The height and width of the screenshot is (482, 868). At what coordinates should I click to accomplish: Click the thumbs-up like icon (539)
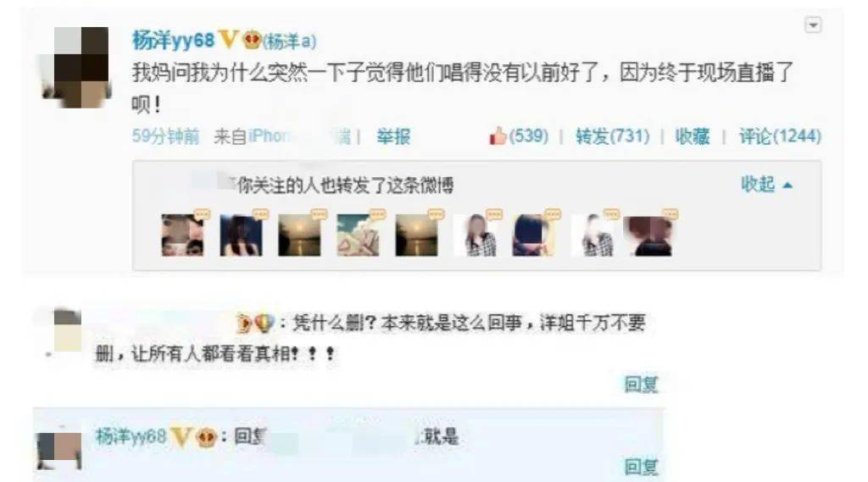click(x=498, y=136)
